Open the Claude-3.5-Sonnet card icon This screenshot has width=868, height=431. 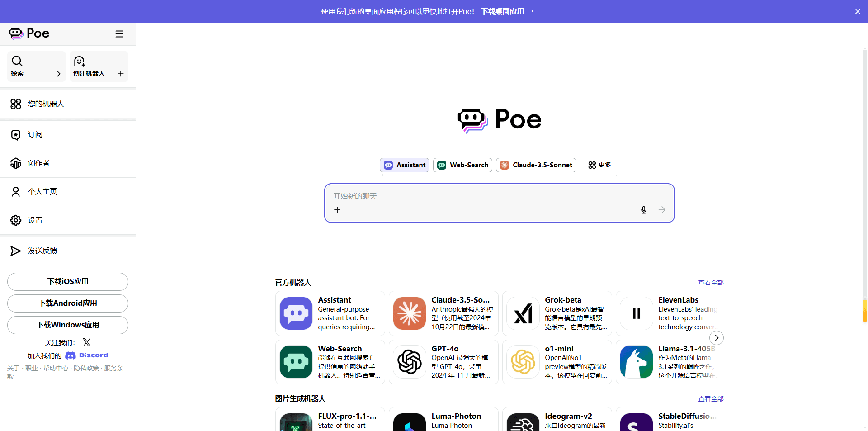click(x=410, y=313)
